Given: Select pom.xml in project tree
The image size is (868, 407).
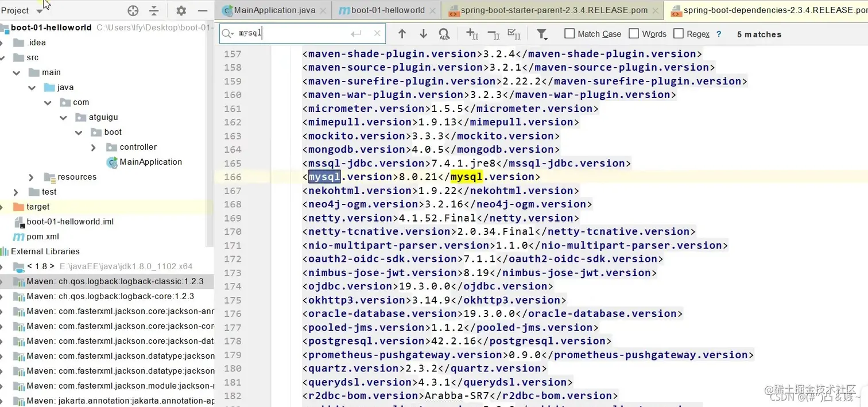Looking at the screenshot, I should 42,237.
